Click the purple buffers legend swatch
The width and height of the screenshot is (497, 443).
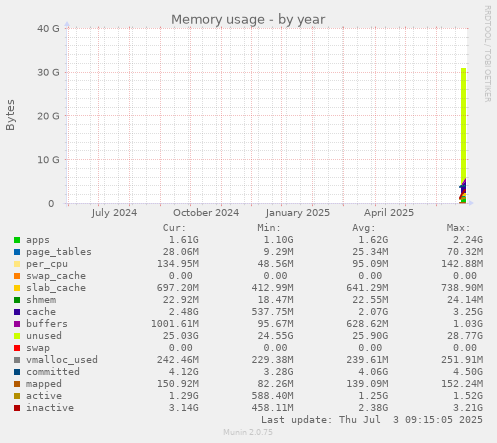[17, 324]
